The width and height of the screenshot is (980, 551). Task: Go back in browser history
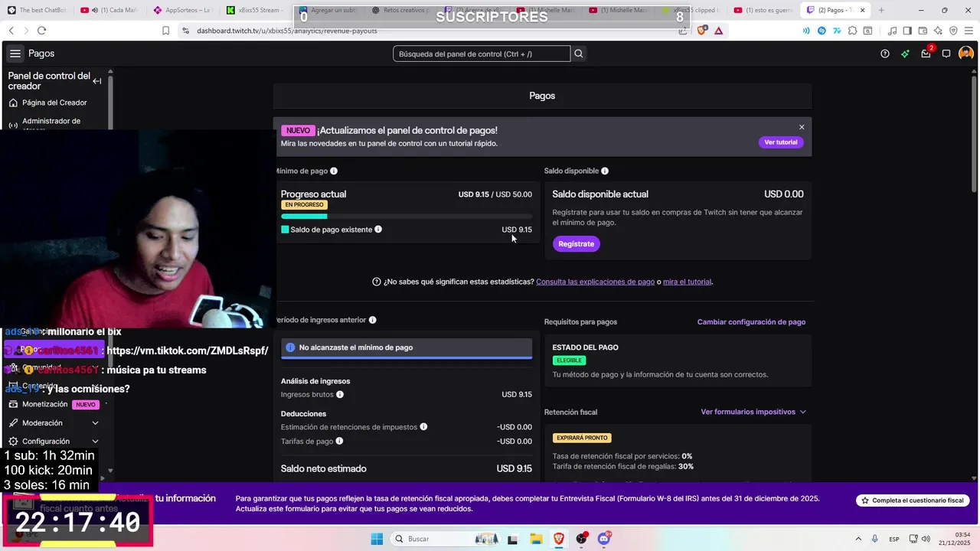click(x=11, y=31)
